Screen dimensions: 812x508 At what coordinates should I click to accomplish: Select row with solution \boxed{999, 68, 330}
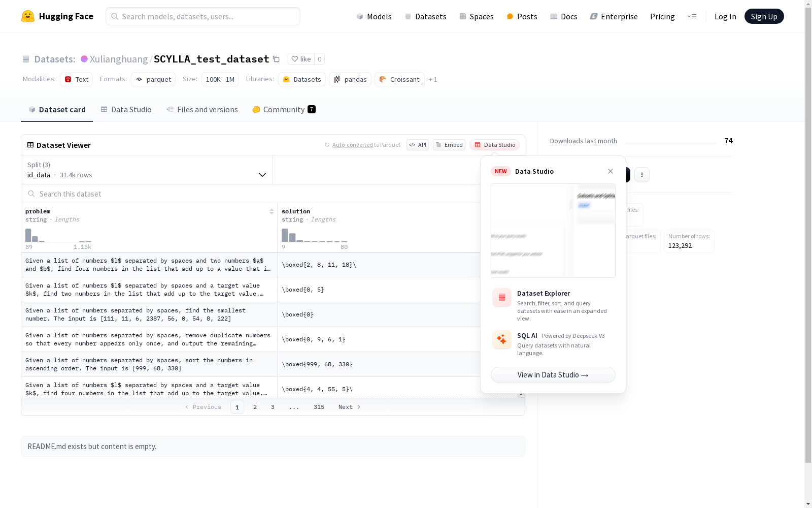tap(251, 364)
